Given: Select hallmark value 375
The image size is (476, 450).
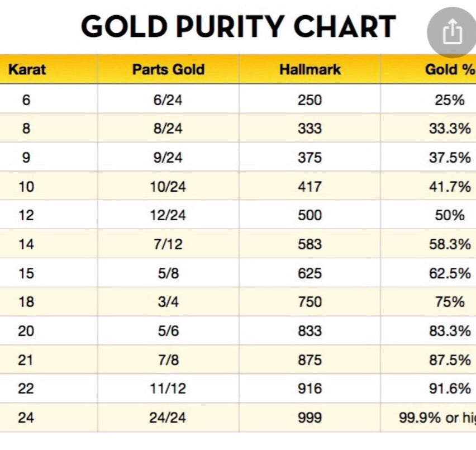Looking at the screenshot, I should point(310,158).
